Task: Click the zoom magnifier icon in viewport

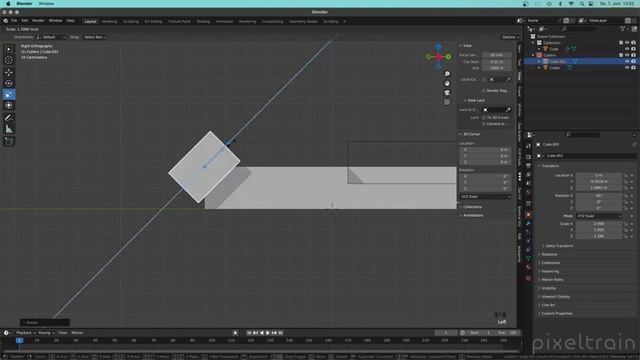Action: click(447, 74)
